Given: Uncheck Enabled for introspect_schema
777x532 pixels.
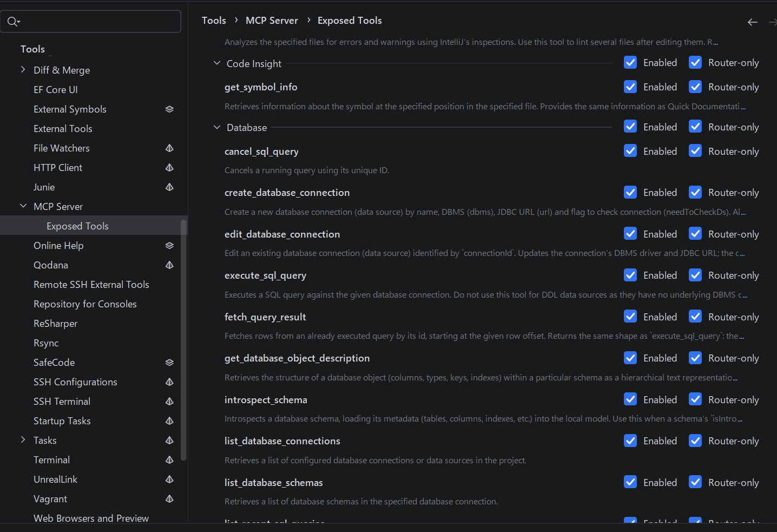Looking at the screenshot, I should 630,399.
